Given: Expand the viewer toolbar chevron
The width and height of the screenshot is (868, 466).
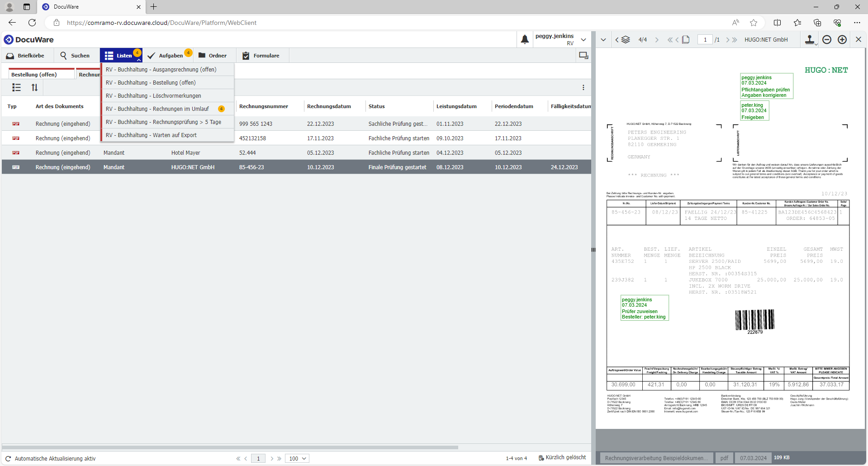Looking at the screenshot, I should pos(603,40).
